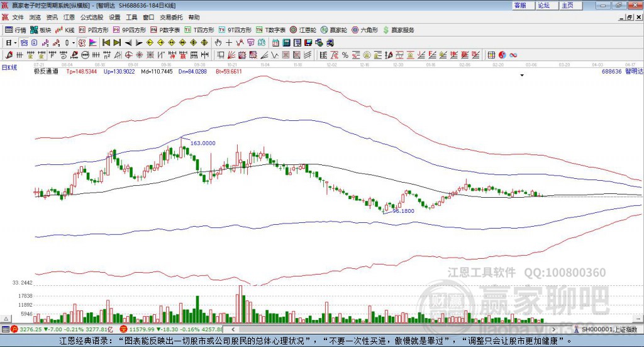This screenshot has width=644, height=347.
Task: Open the 赢家轮 wheel tool
Action: point(334,30)
